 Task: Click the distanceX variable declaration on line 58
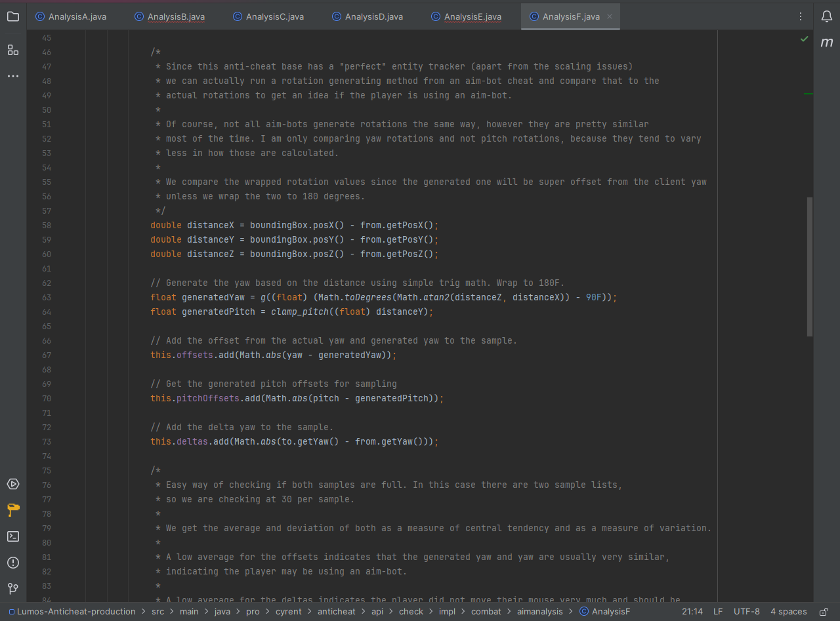(211, 225)
